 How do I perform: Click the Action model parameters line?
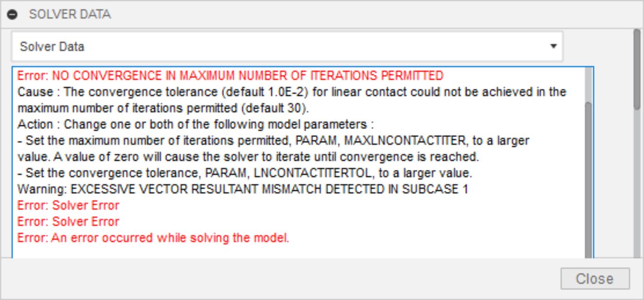(196, 125)
